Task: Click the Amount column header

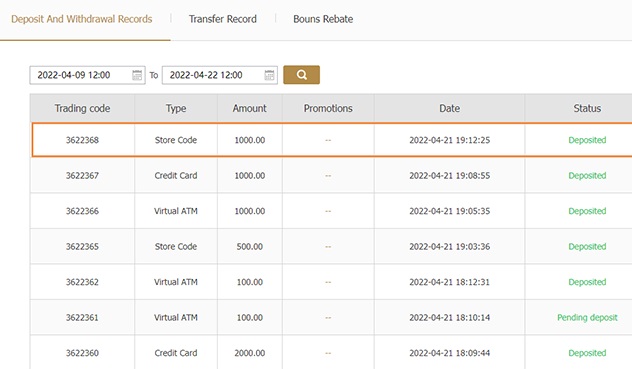Action: (249, 108)
